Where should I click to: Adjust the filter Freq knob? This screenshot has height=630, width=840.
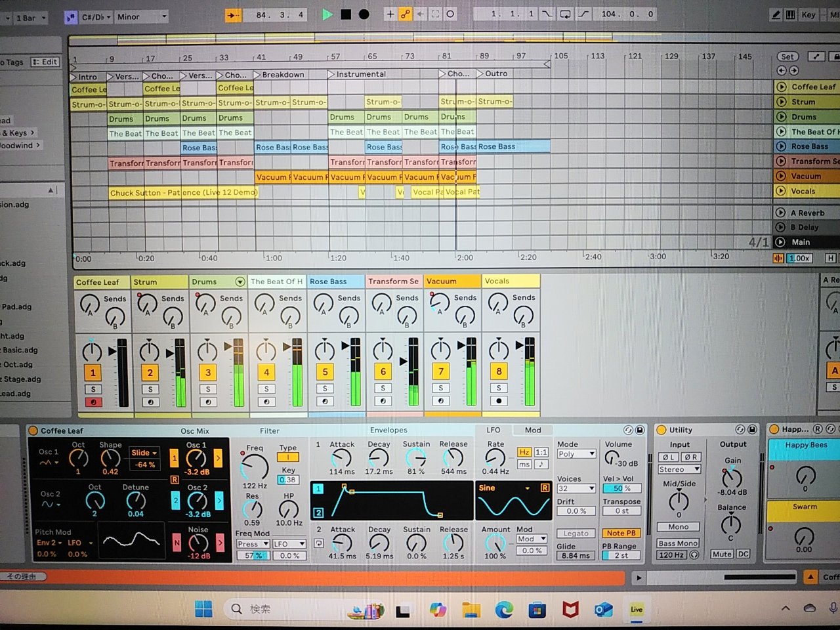255,467
